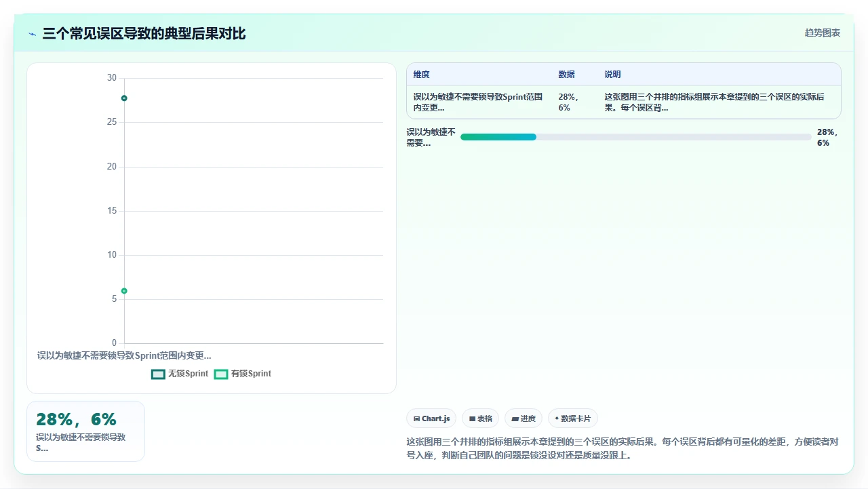
Task: Click the 28 data point on chart
Action: (124, 98)
